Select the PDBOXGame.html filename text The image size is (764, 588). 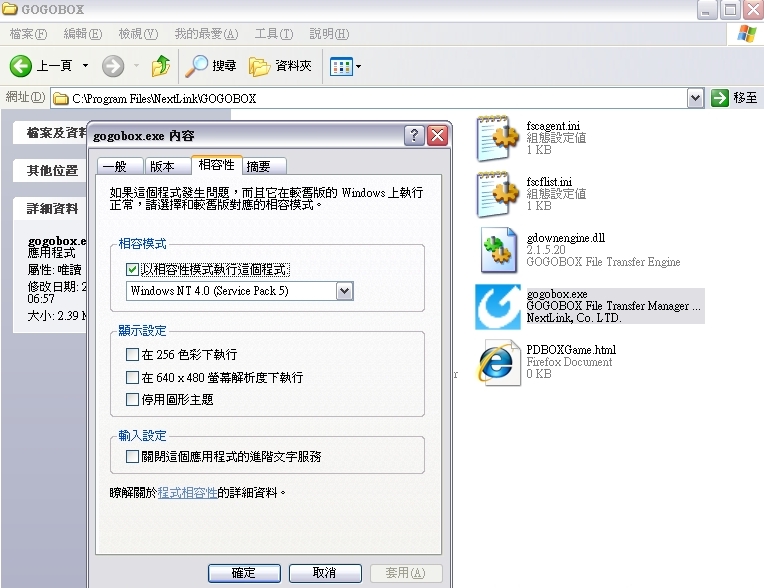(x=571, y=350)
